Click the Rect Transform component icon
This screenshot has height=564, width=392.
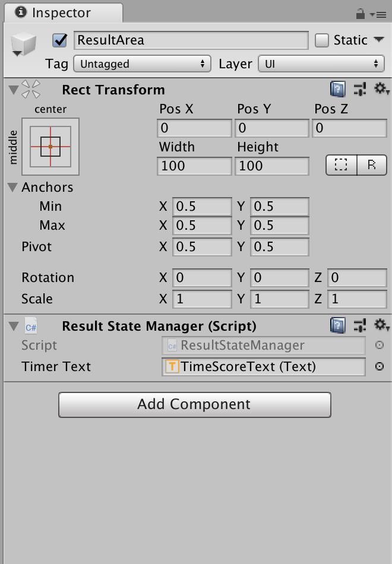(x=31, y=89)
